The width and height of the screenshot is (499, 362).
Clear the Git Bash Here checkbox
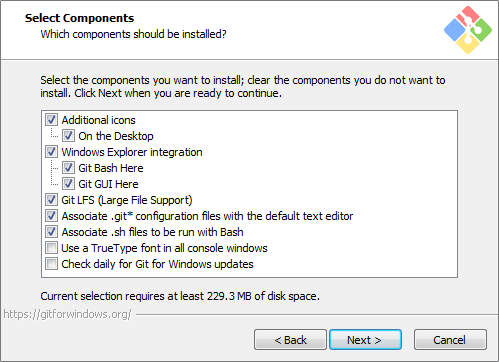coord(68,168)
